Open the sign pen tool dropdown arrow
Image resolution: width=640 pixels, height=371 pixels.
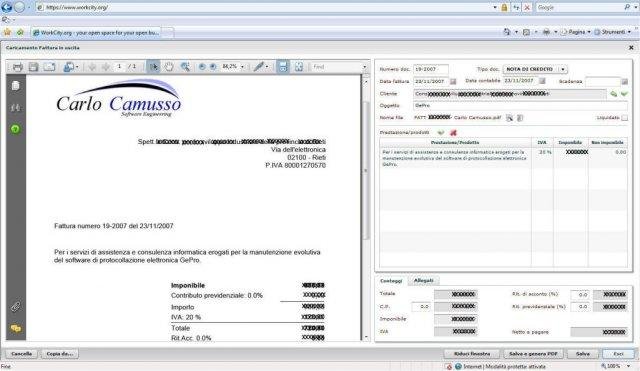(267, 67)
